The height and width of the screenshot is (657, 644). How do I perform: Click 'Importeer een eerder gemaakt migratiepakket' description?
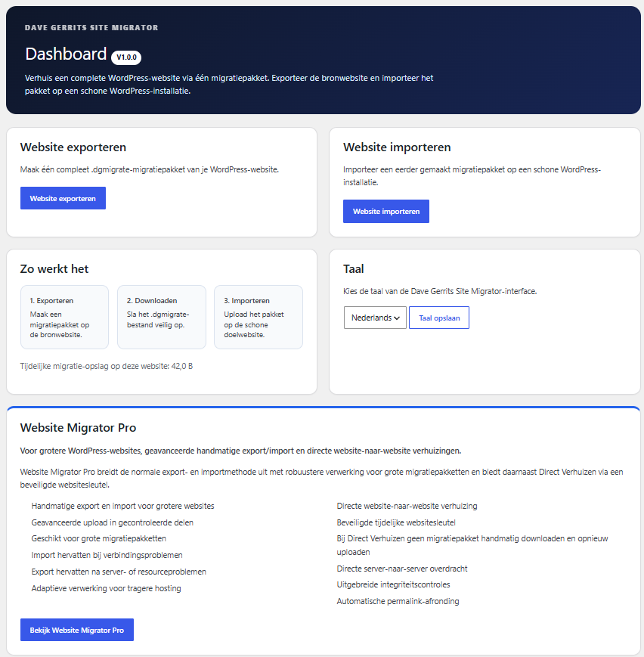[472, 175]
